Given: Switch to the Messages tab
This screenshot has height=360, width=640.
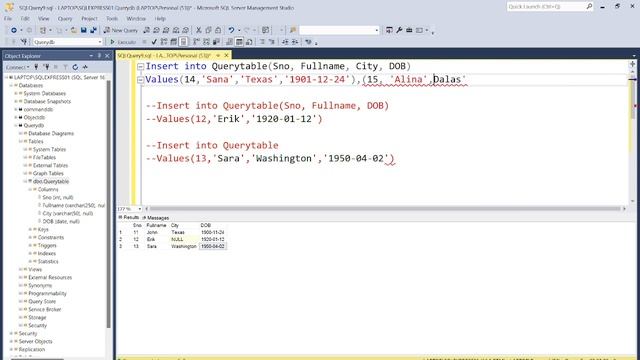Looking at the screenshot, I should [156, 218].
